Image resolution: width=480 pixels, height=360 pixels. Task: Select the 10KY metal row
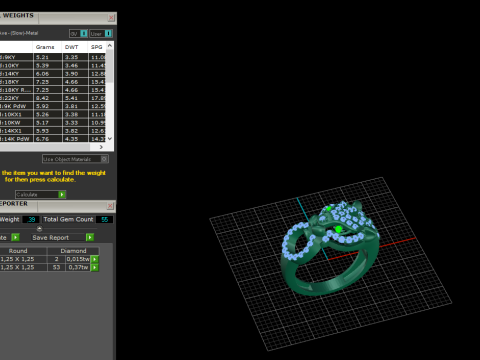53,66
